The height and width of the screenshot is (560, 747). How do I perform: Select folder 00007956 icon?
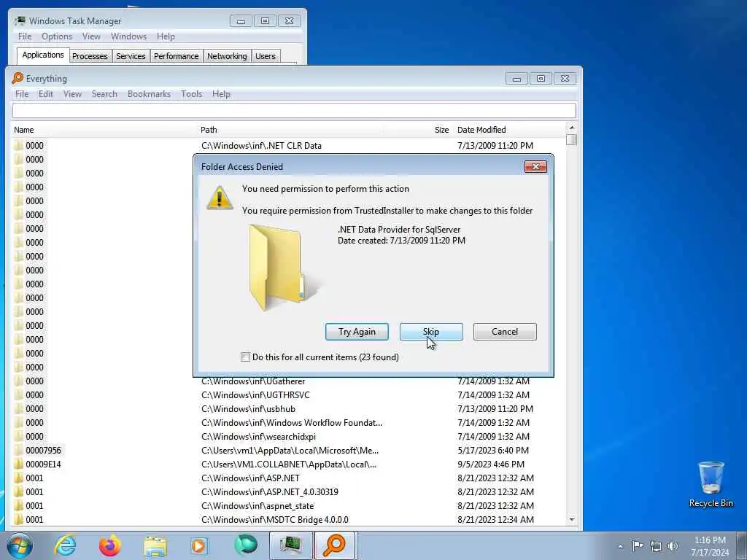click(18, 450)
